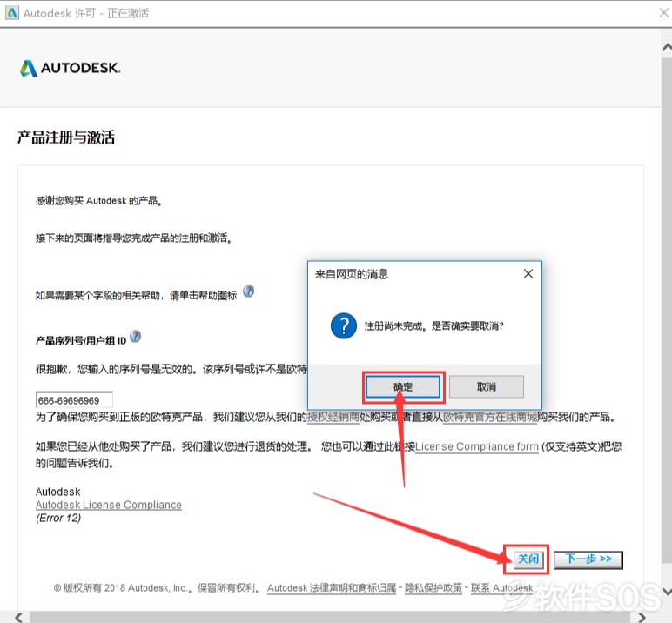Image resolution: width=672 pixels, height=623 pixels.
Task: Click the horizontal scrollbar right arrow
Action: point(642,618)
